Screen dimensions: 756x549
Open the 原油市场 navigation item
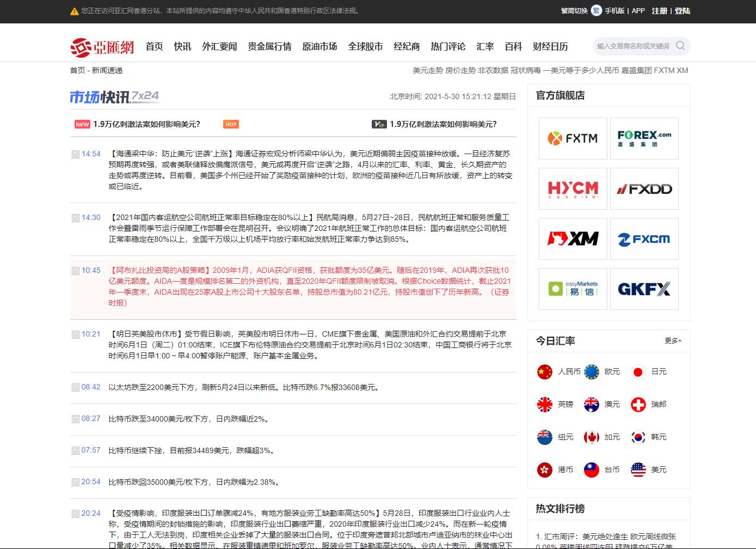click(319, 47)
